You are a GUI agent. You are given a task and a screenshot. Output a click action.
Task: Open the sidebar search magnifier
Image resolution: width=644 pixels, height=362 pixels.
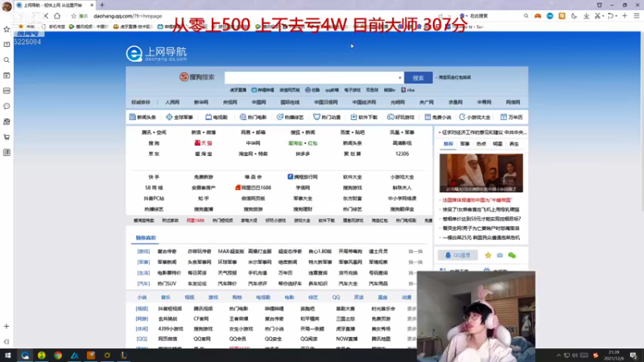click(x=6, y=60)
